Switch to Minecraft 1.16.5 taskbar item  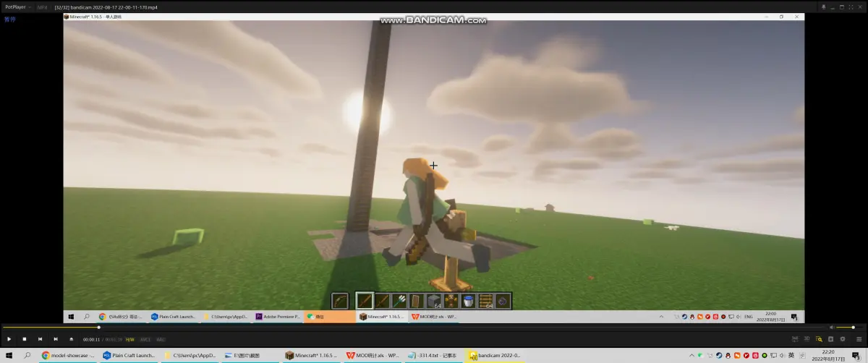pyautogui.click(x=312, y=355)
